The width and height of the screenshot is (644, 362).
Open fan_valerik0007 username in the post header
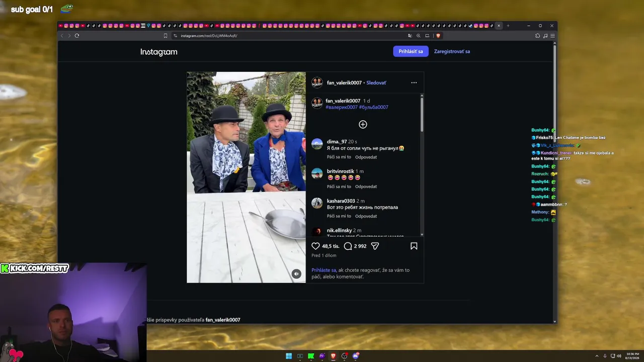[x=344, y=82]
